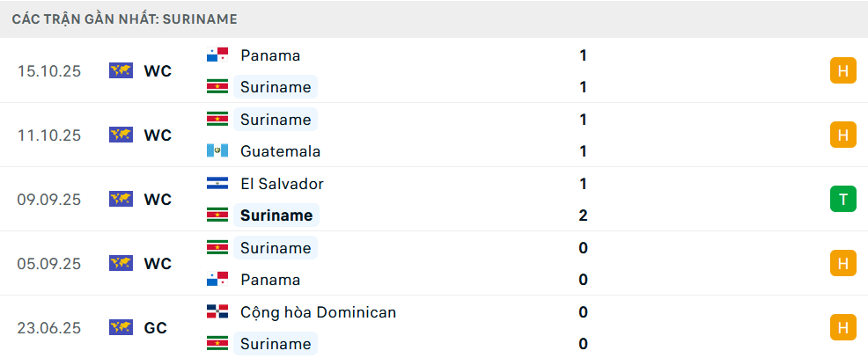
Task: Open the Guatemala team link
Action: point(280,151)
